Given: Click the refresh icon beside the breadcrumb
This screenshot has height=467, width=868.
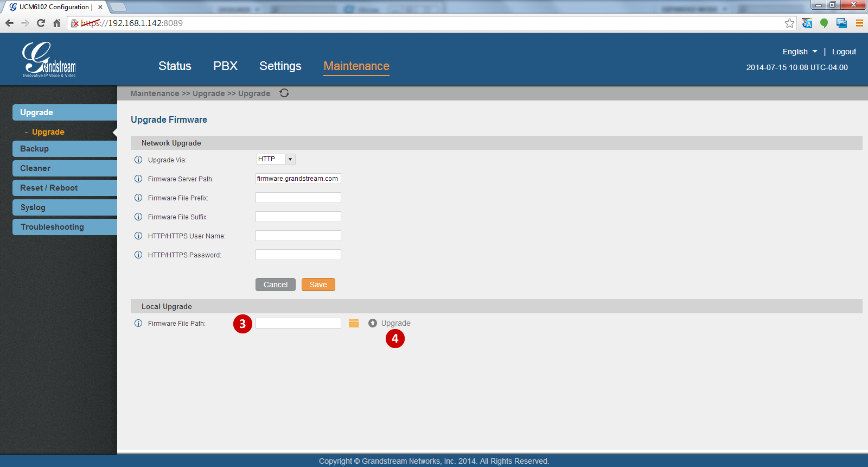Looking at the screenshot, I should click(x=284, y=93).
